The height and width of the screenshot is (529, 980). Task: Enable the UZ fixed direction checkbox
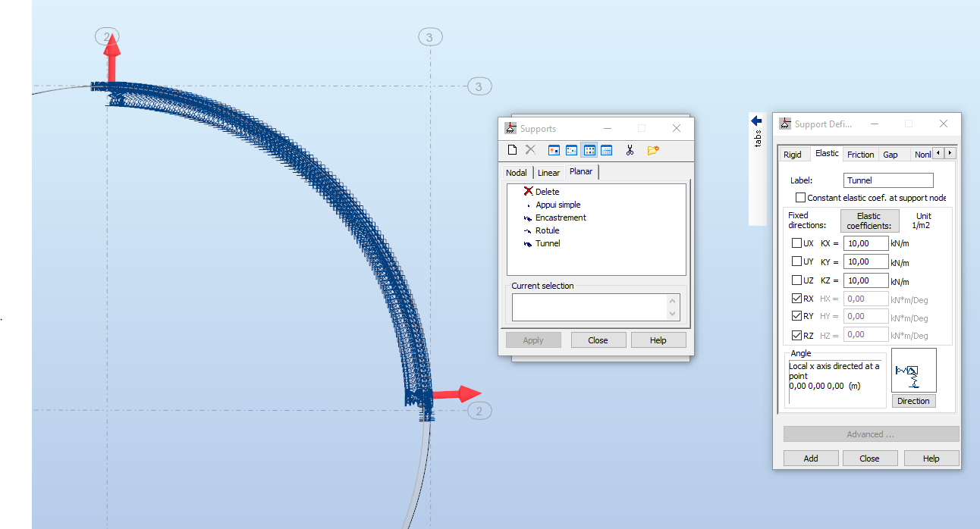pos(796,280)
